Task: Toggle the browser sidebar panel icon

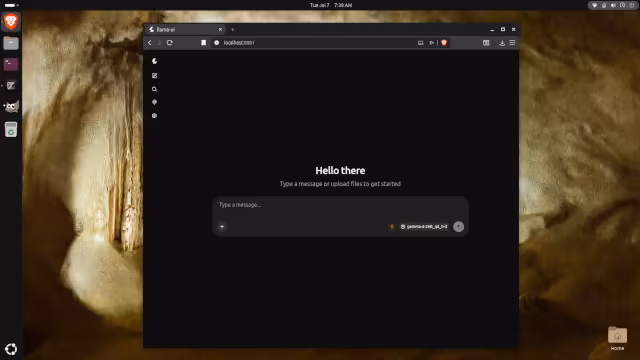Action: [x=486, y=42]
